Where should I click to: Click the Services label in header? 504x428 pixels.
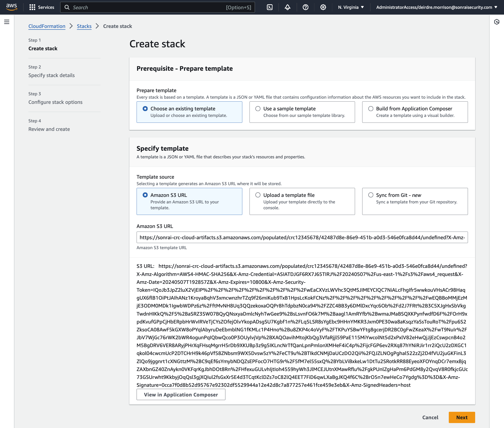coord(46,7)
